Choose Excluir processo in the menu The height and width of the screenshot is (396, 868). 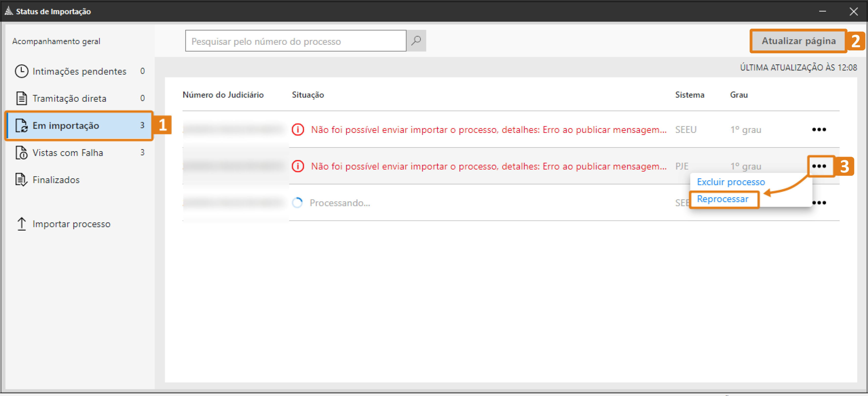[731, 182]
